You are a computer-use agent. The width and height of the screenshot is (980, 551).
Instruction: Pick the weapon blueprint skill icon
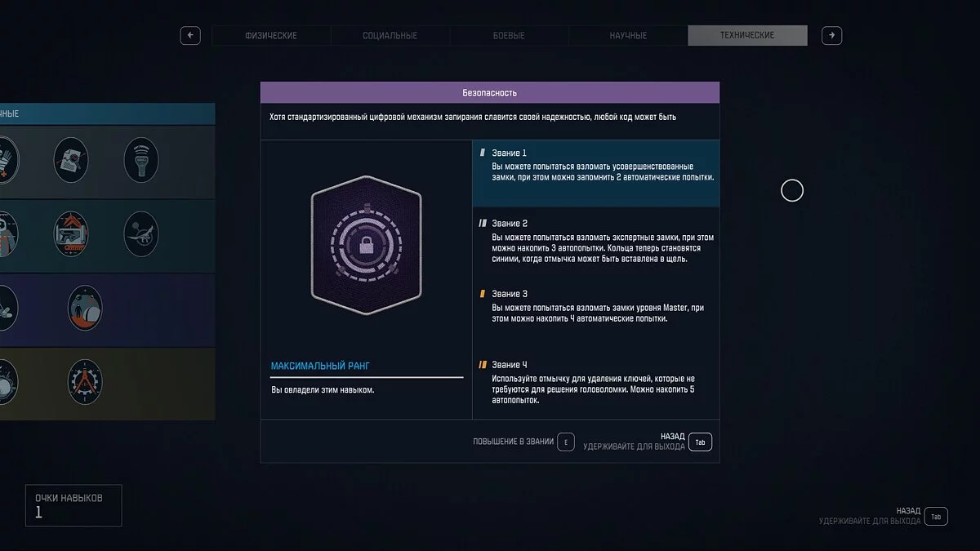pyautogui.click(x=71, y=234)
